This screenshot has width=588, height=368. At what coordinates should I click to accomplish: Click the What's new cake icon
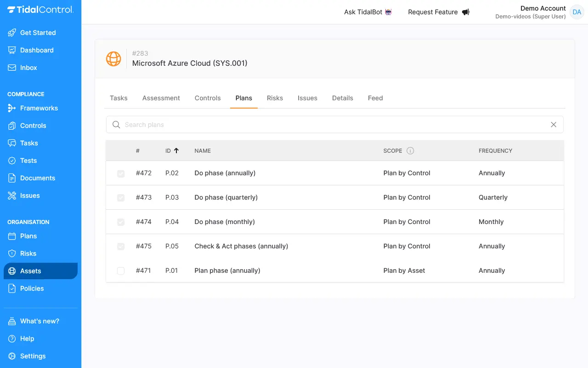pos(12,321)
